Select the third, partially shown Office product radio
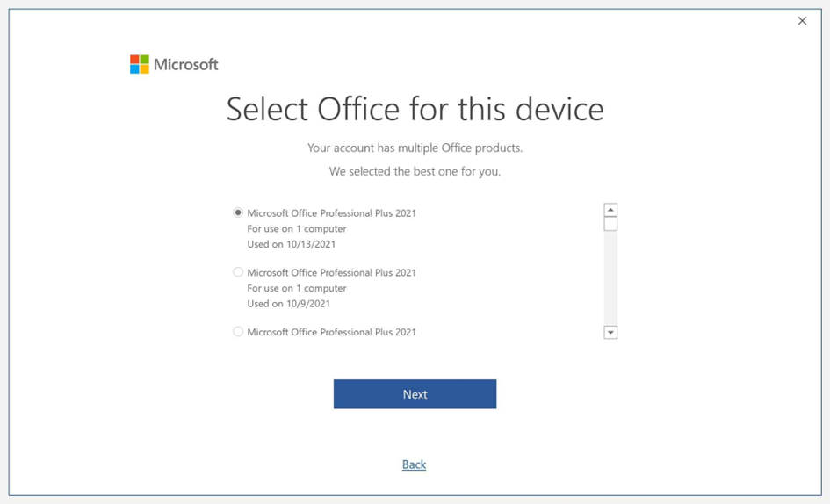Image resolution: width=830 pixels, height=504 pixels. click(238, 331)
